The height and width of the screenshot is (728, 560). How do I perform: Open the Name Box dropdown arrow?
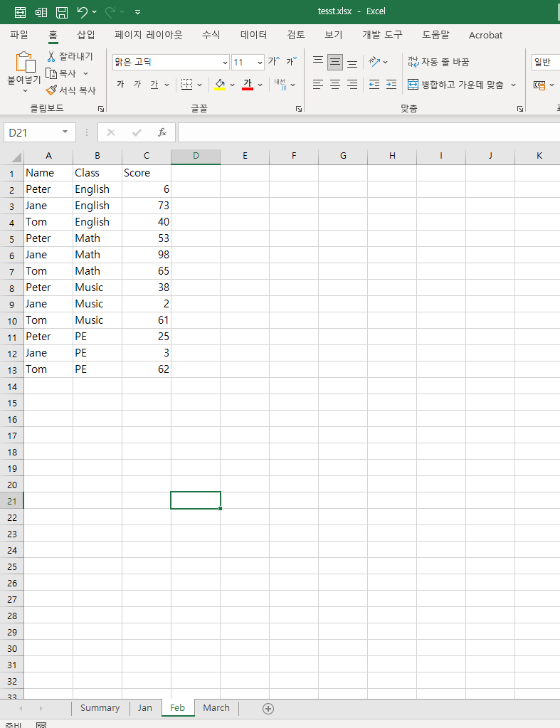[65, 132]
